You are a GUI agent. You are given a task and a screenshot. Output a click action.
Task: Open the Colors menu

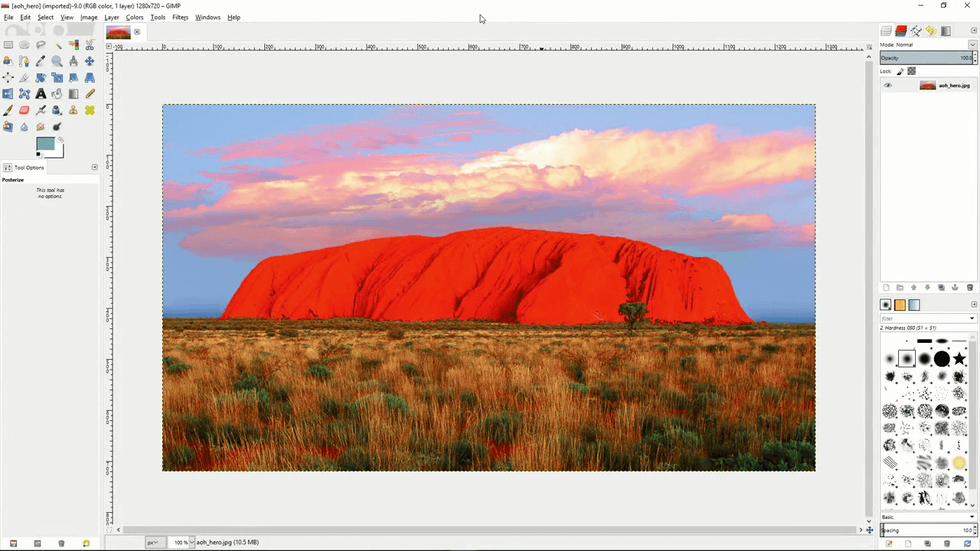pyautogui.click(x=135, y=17)
